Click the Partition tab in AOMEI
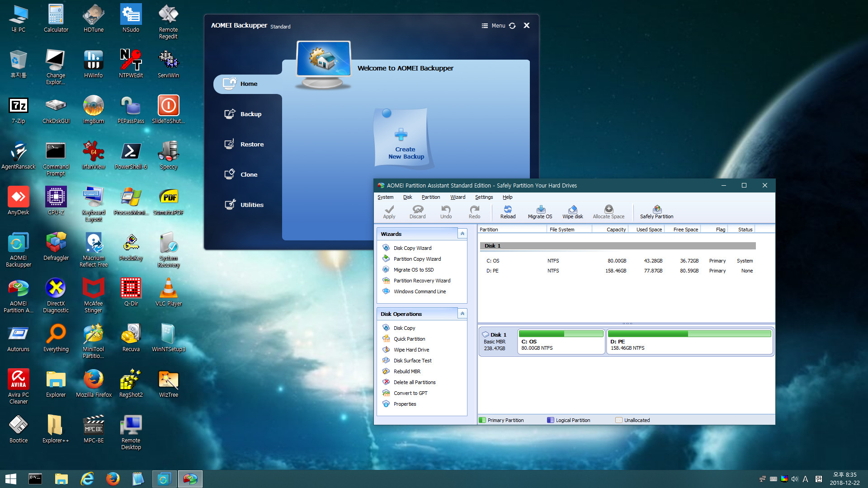868x488 pixels. 430,197
